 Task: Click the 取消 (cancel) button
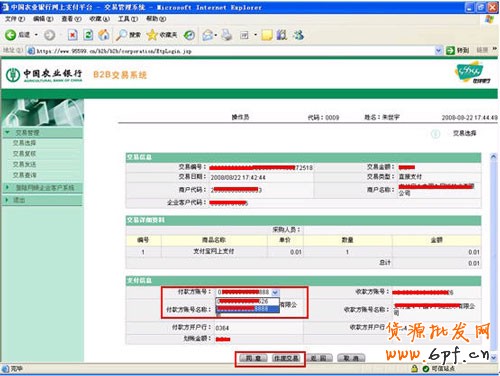[351, 358]
